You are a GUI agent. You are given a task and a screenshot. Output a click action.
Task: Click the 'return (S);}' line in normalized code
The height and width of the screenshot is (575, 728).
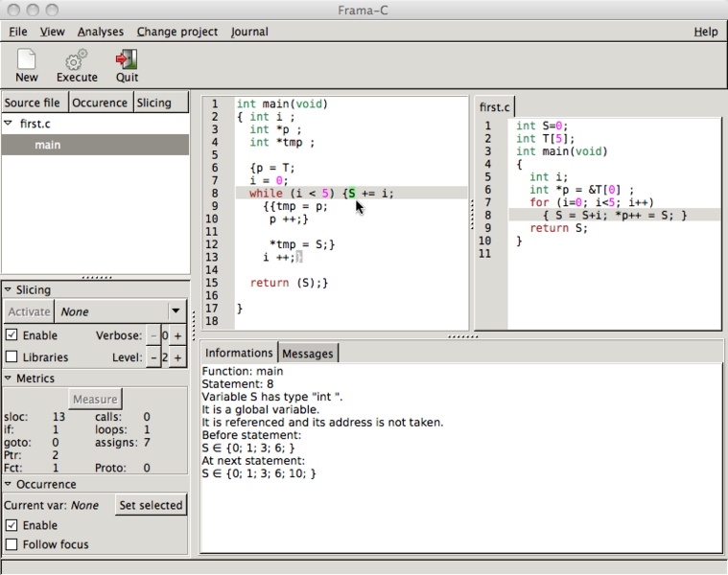coord(289,283)
